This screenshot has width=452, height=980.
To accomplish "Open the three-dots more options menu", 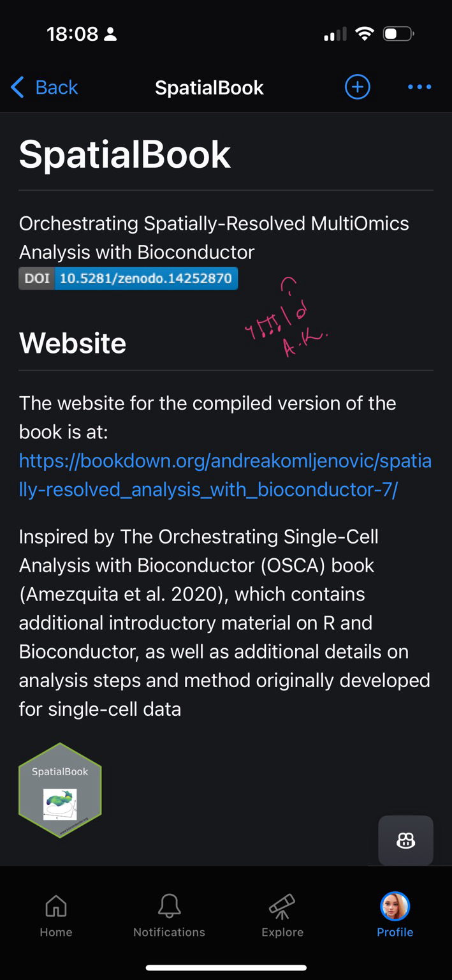I will (x=419, y=87).
